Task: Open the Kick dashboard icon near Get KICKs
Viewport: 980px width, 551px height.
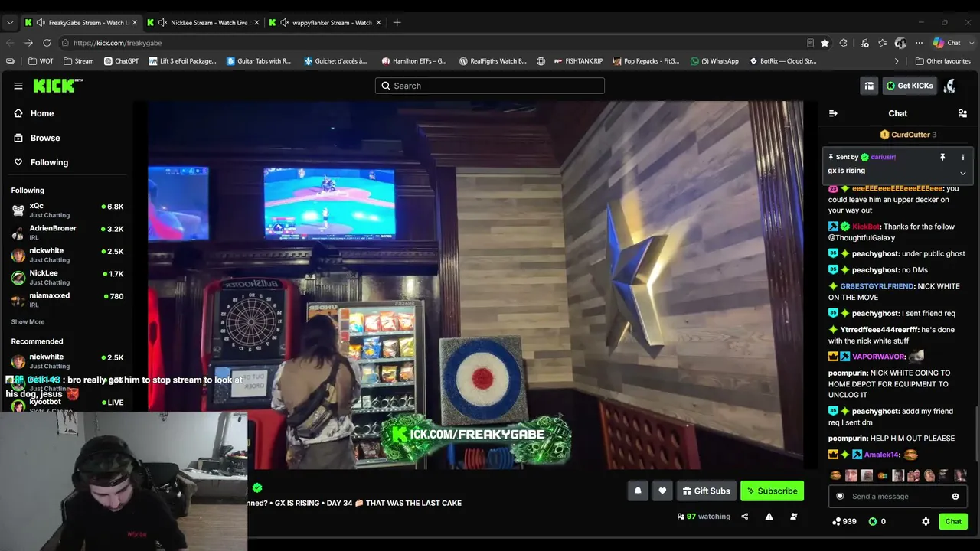Action: [x=869, y=86]
